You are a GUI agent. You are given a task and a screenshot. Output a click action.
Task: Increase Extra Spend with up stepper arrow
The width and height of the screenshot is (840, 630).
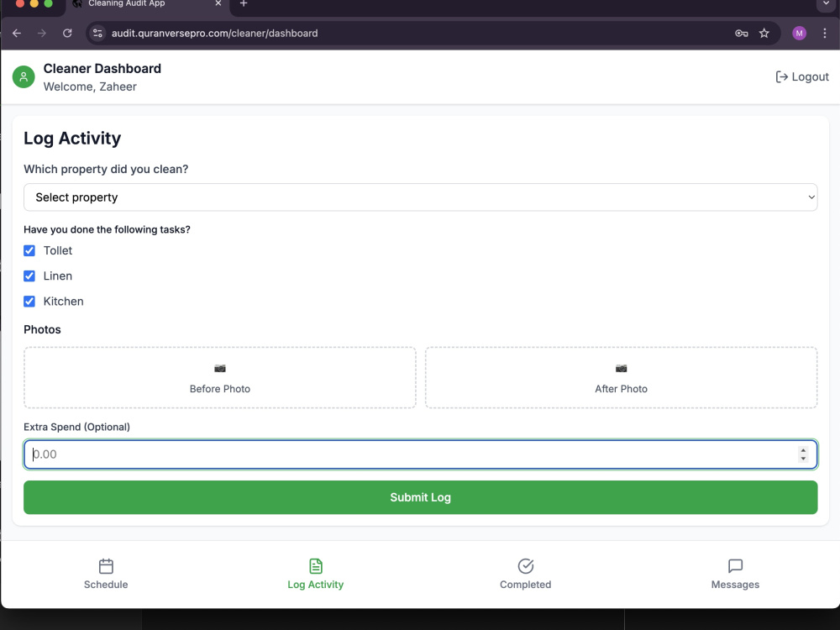(x=803, y=450)
